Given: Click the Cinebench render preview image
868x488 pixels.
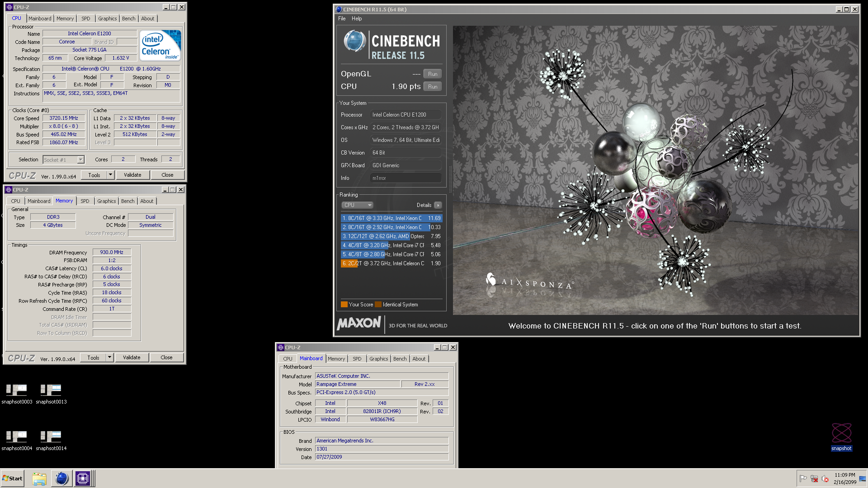Looking at the screenshot, I should [x=656, y=170].
